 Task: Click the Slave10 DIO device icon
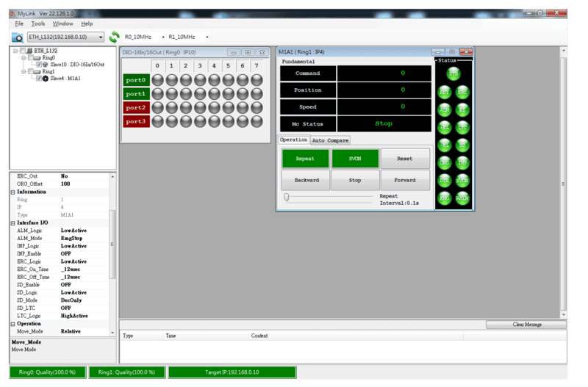[46, 65]
